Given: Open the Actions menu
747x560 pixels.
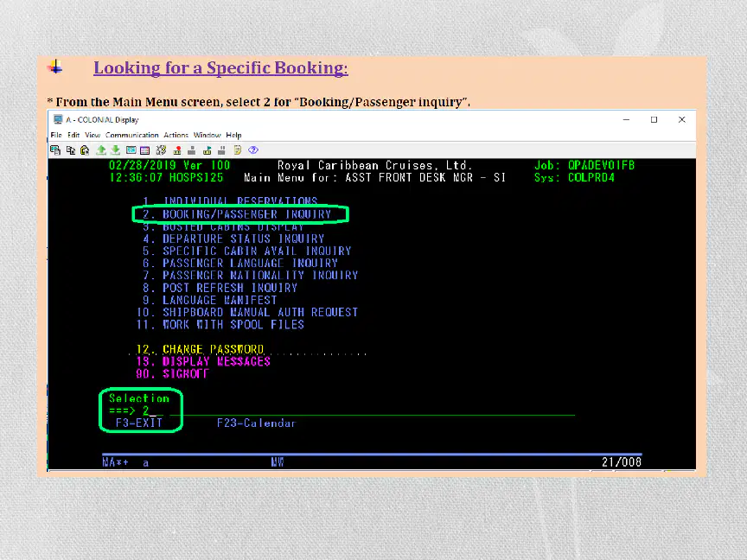Looking at the screenshot, I should tap(176, 135).
